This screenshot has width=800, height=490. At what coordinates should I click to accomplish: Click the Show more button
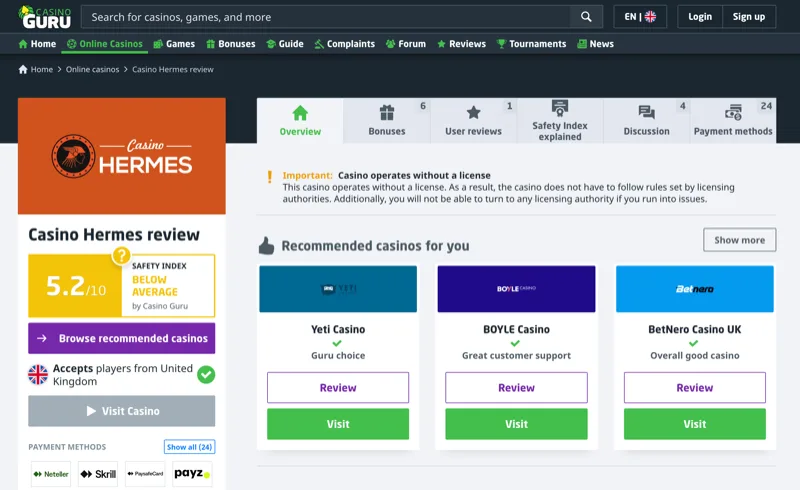(x=739, y=240)
